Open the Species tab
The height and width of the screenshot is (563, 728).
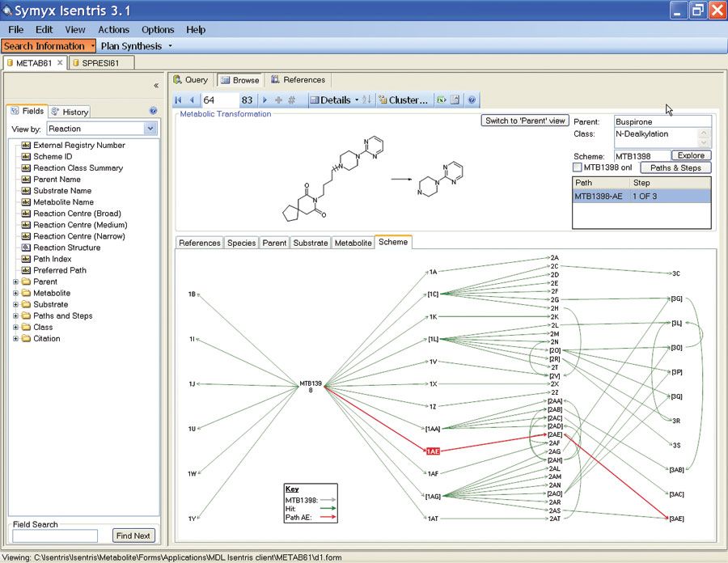pyautogui.click(x=241, y=243)
